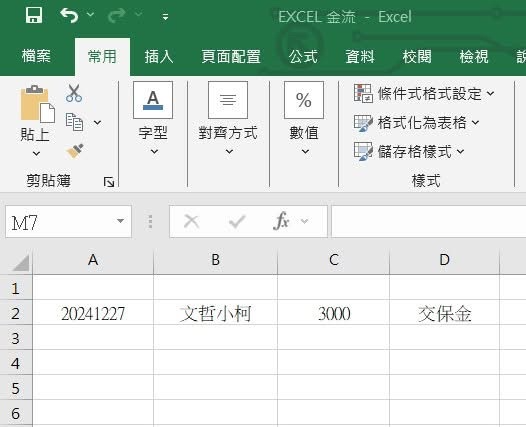
Task: Open 格式化為表格 format as table menu
Action: [417, 122]
